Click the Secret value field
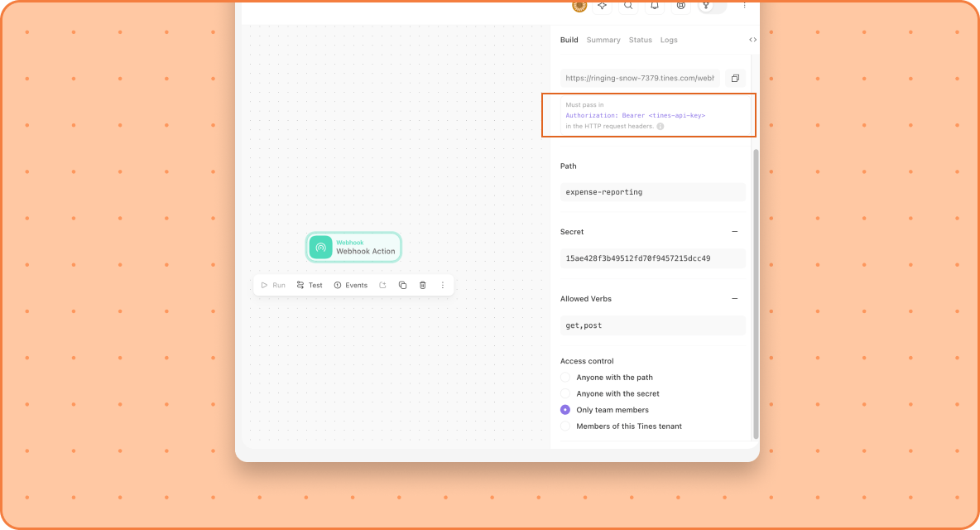This screenshot has width=980, height=530. coord(652,258)
